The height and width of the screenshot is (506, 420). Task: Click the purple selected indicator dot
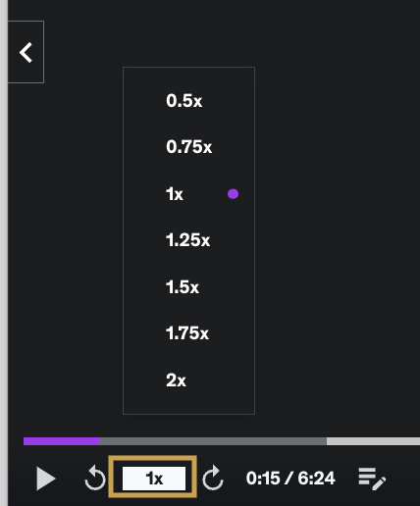(233, 194)
